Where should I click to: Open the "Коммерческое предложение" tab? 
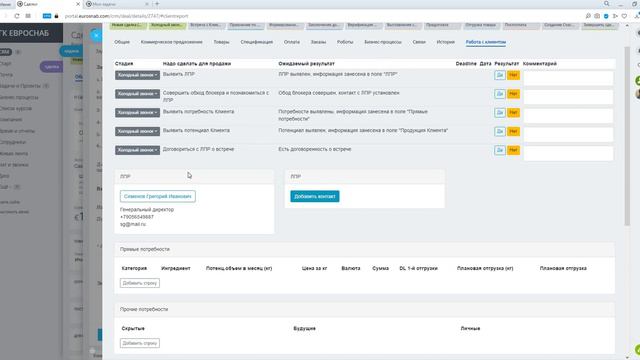[171, 42]
